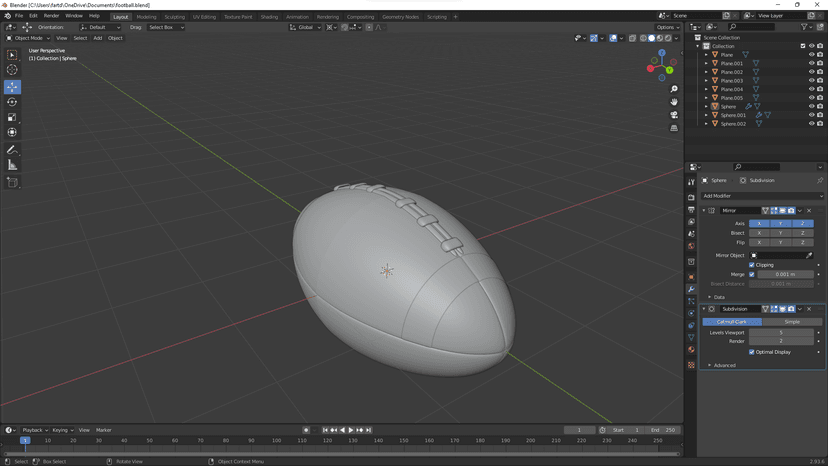Click the Zoom viewport magnifier icon
Image resolution: width=828 pixels, height=466 pixels.
[x=674, y=89]
